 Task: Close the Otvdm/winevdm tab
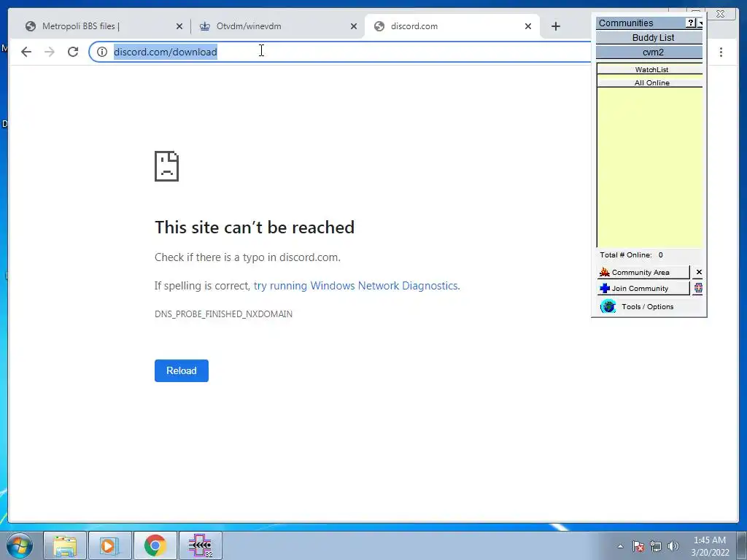pos(354,26)
